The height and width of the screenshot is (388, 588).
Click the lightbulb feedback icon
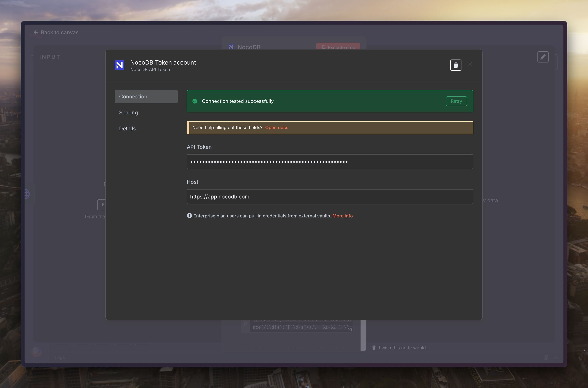pyautogui.click(x=374, y=348)
